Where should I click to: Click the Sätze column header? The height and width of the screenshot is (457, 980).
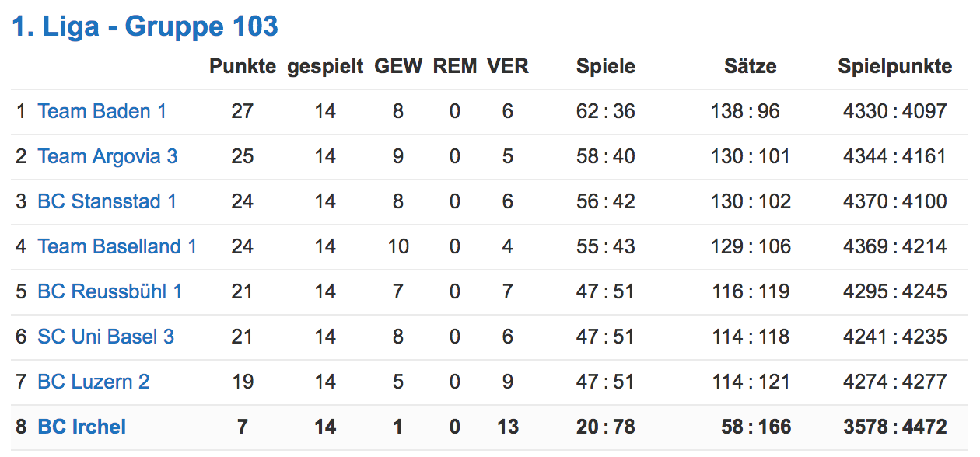coord(750,67)
